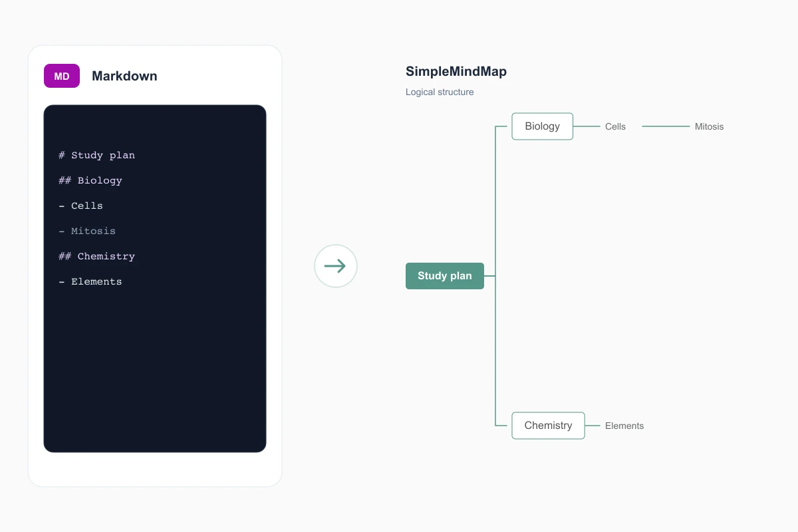The image size is (798, 532).
Task: Click the purple MD badge icon
Action: coord(62,76)
